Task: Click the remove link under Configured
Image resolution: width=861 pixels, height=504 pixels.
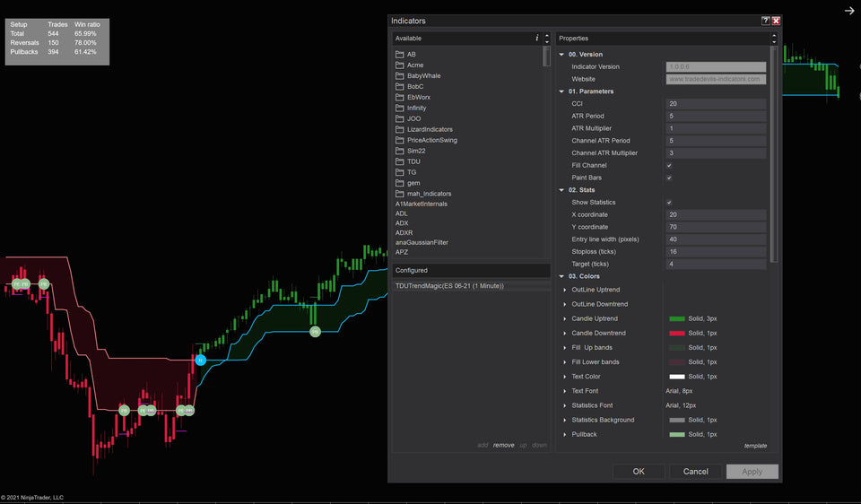Action: (503, 445)
